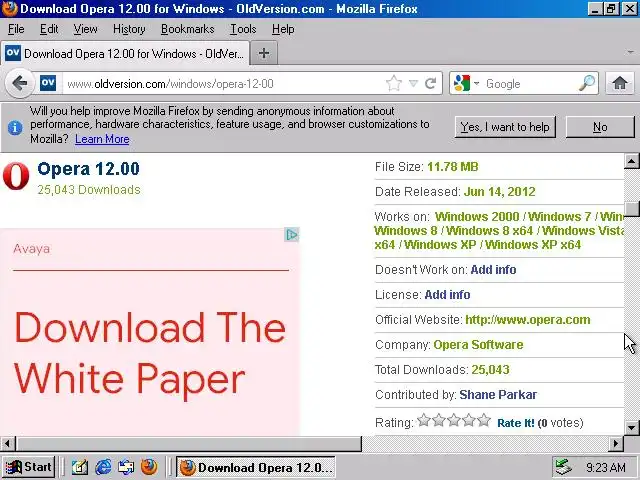Image resolution: width=640 pixels, height=480 pixels.
Task: Click the OV site identity icon in address bar
Action: (x=48, y=83)
